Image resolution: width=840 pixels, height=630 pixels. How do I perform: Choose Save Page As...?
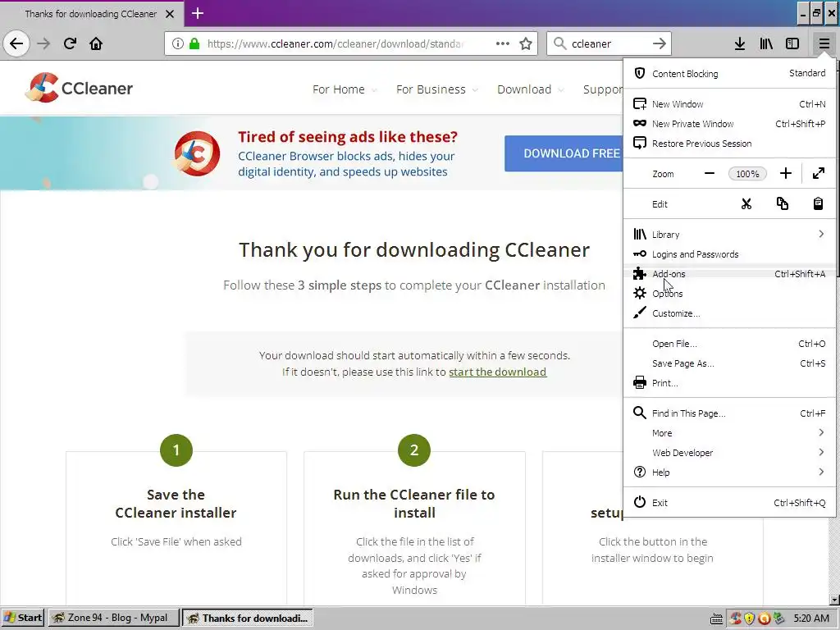click(729, 363)
